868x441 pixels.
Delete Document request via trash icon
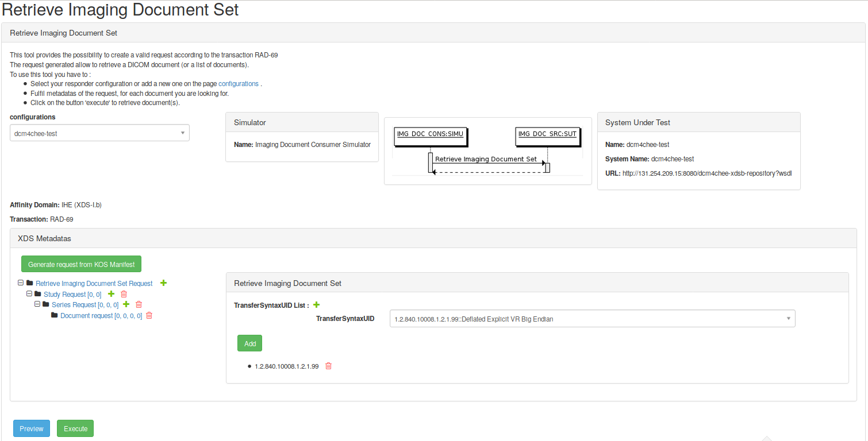coord(149,315)
